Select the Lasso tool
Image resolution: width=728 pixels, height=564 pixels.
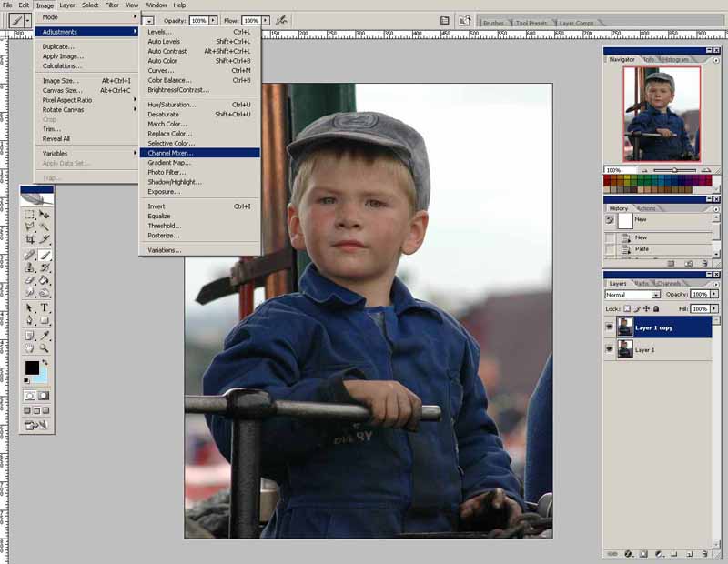(x=30, y=227)
